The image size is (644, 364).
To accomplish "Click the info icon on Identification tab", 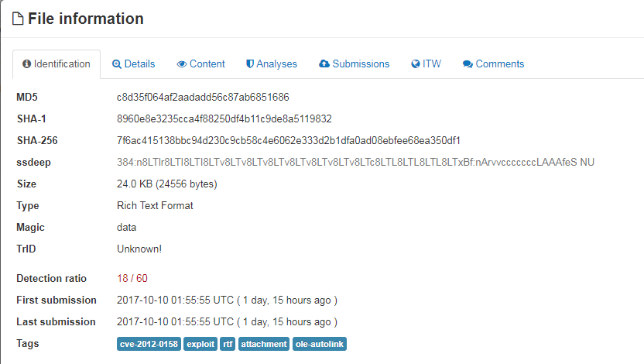I will (x=27, y=64).
